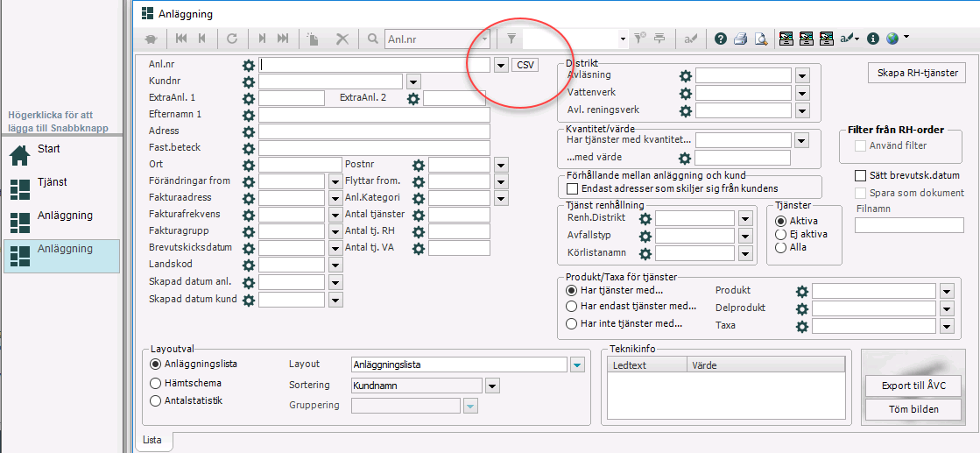The height and width of the screenshot is (453, 980).
Task: Choose the Antalstatistik layout option
Action: click(156, 400)
